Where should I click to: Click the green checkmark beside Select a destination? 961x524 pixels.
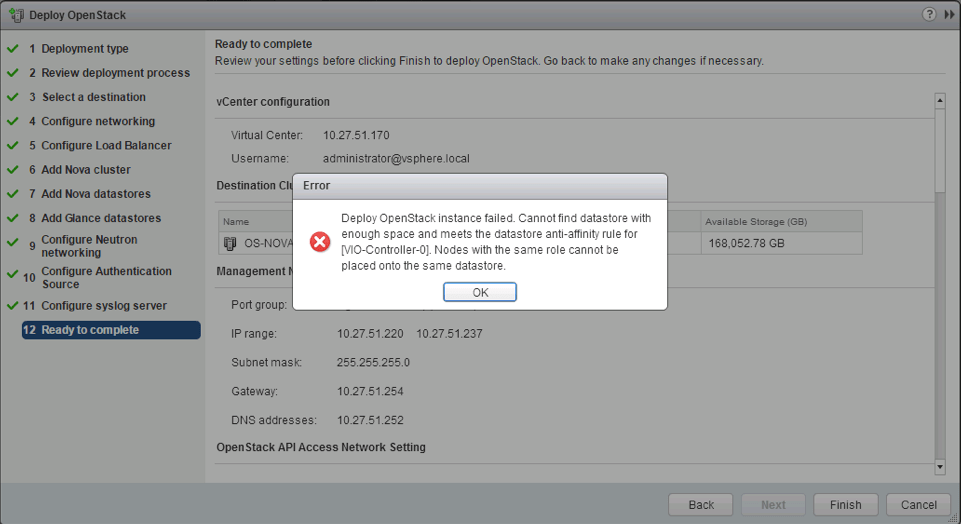pyautogui.click(x=12, y=96)
